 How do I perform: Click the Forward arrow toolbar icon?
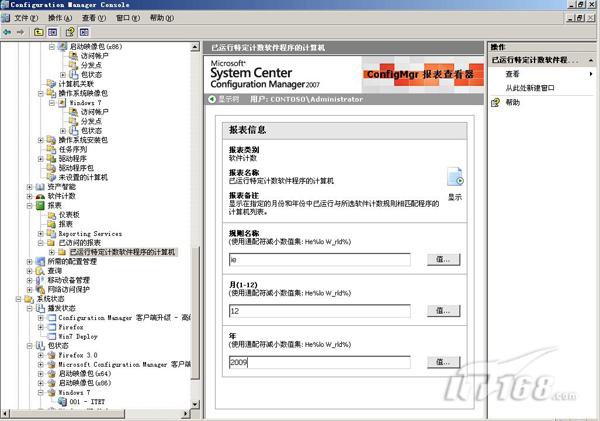(x=20, y=32)
